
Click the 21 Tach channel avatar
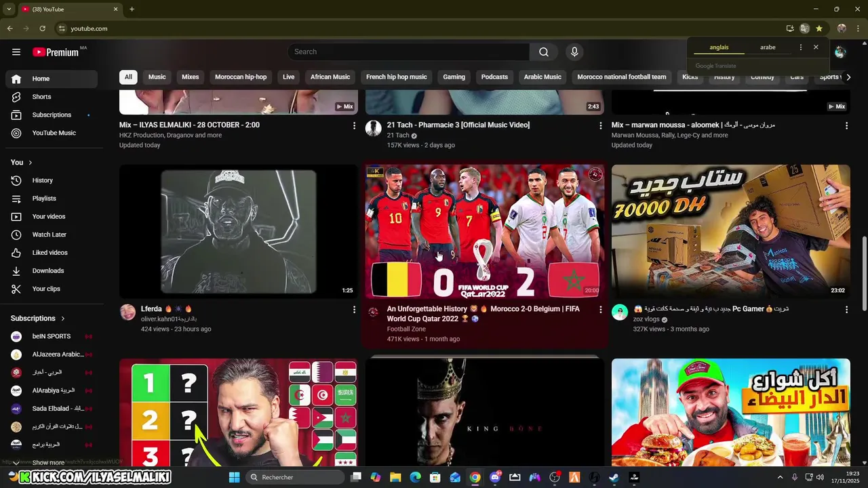pos(374,128)
